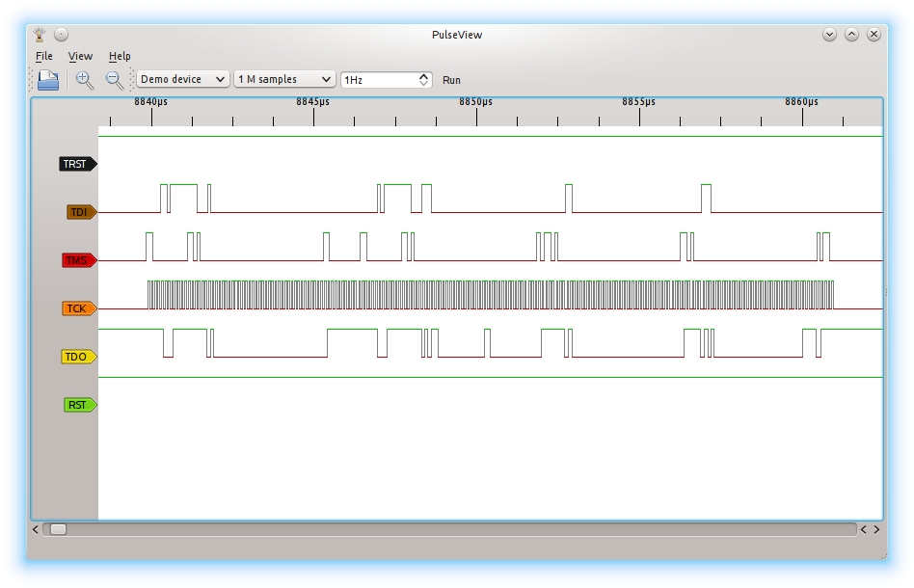Click the 8850µs marker on time ruler
The image size is (914, 588).
click(x=475, y=101)
